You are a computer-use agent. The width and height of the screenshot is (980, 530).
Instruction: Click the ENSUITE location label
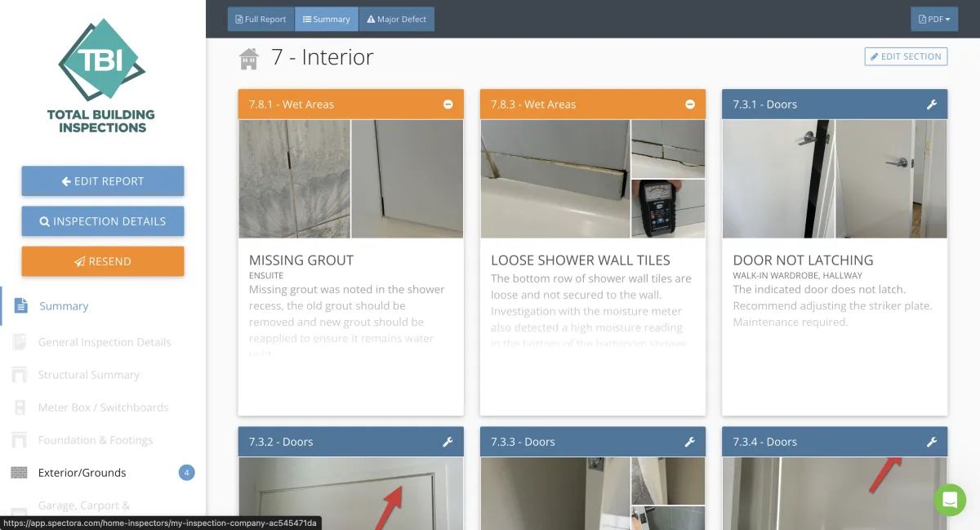pos(266,276)
